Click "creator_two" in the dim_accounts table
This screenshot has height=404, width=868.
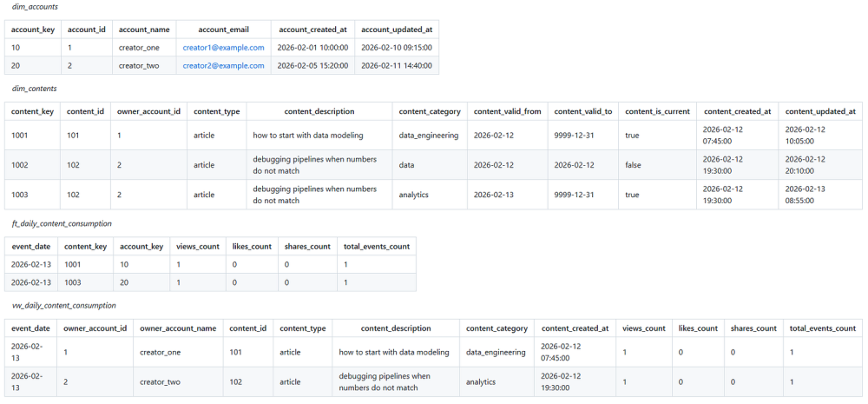[x=138, y=65]
